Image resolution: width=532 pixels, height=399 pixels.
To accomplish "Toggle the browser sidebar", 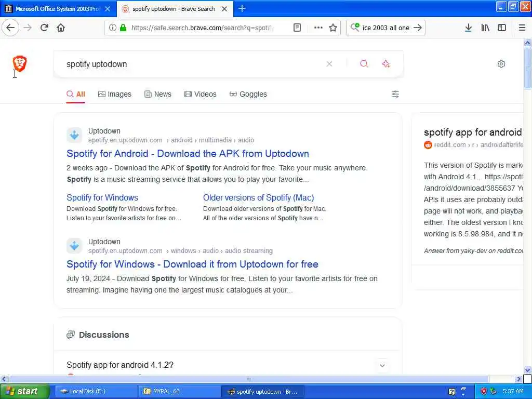I will pos(502,28).
